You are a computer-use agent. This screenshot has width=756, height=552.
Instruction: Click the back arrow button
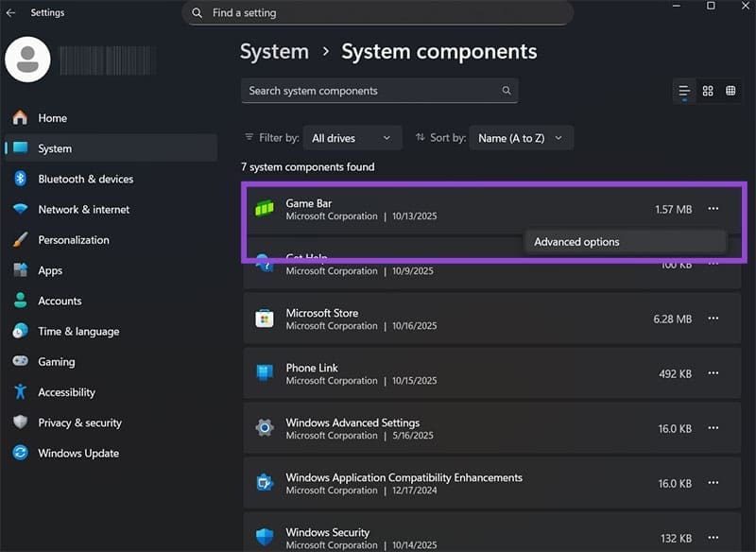tap(10, 12)
